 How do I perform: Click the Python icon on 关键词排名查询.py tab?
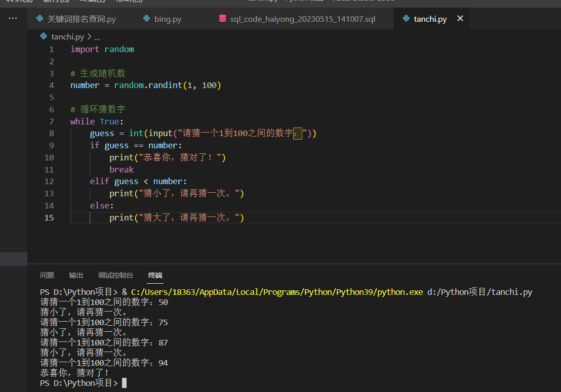click(39, 18)
